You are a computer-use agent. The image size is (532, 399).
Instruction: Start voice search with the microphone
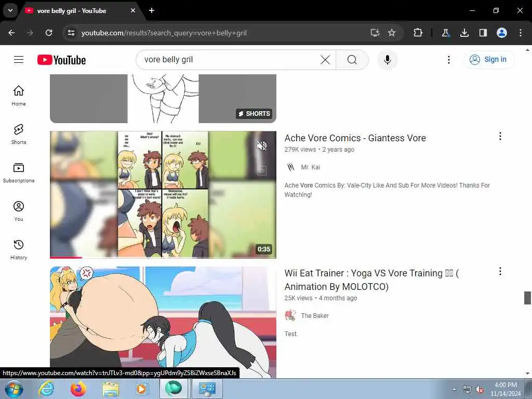pyautogui.click(x=387, y=60)
